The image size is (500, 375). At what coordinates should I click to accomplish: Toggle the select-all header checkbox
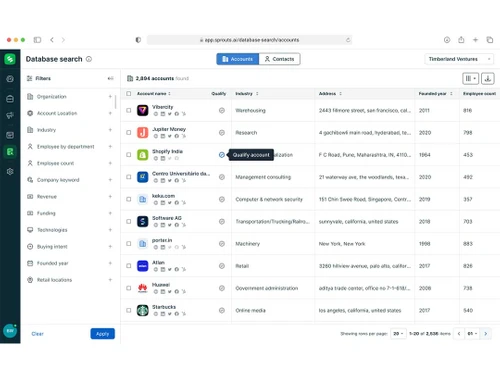pos(129,94)
